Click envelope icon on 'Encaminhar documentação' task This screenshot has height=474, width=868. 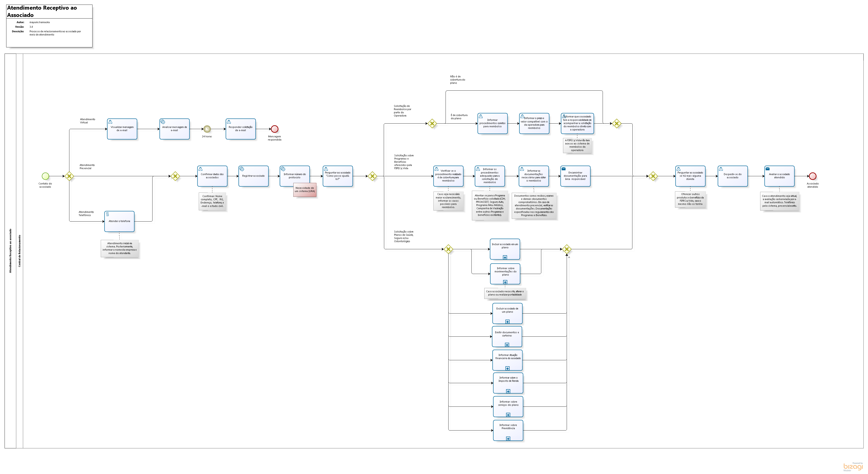click(x=563, y=169)
